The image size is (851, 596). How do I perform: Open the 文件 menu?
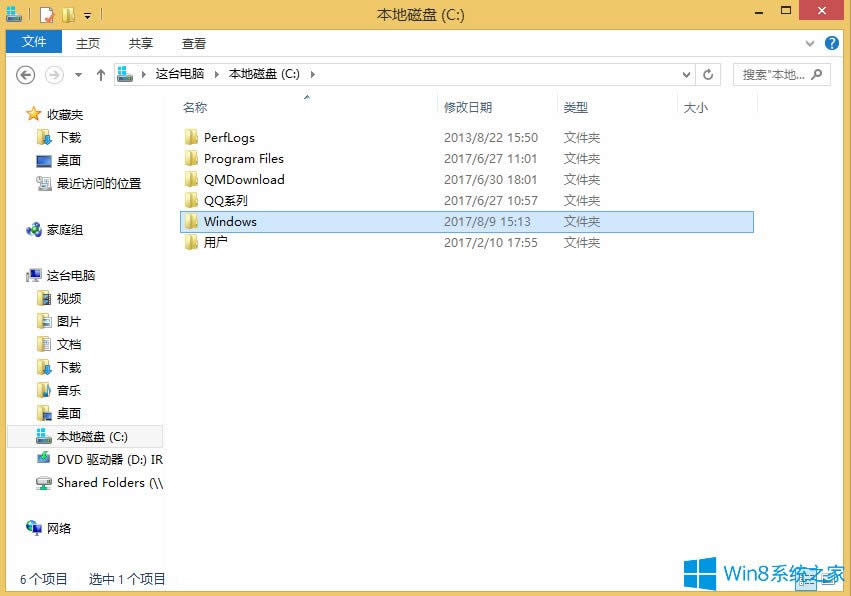(x=34, y=42)
